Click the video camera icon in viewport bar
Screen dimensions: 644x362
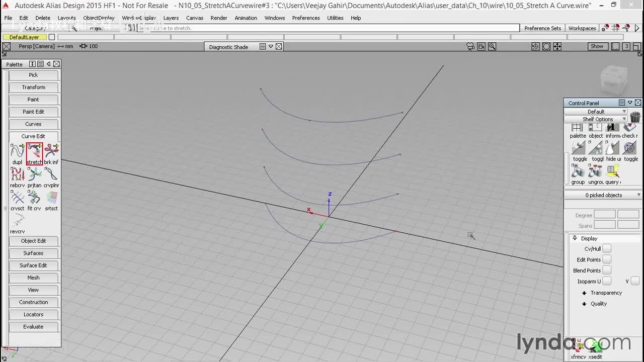pos(481,46)
